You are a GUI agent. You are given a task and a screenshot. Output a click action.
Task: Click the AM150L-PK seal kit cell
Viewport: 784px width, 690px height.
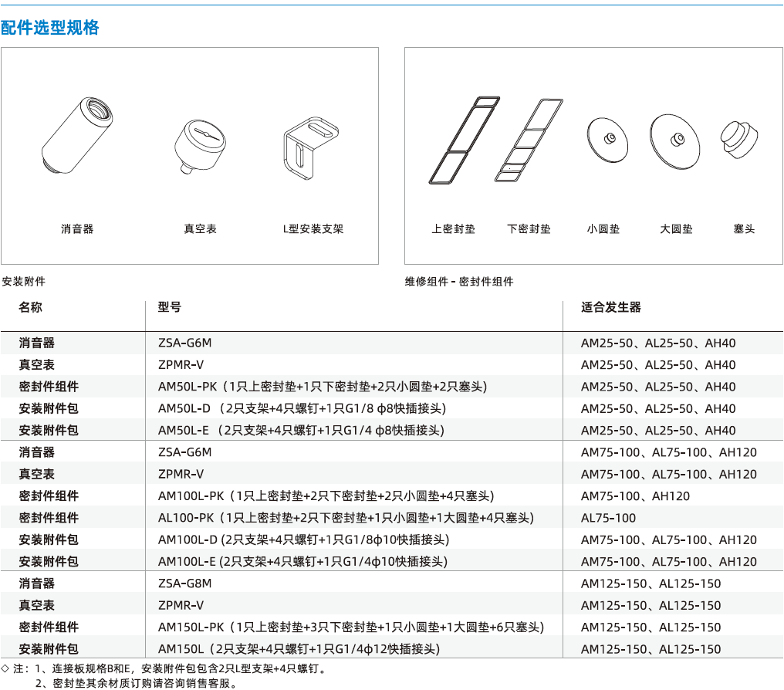[351, 627]
